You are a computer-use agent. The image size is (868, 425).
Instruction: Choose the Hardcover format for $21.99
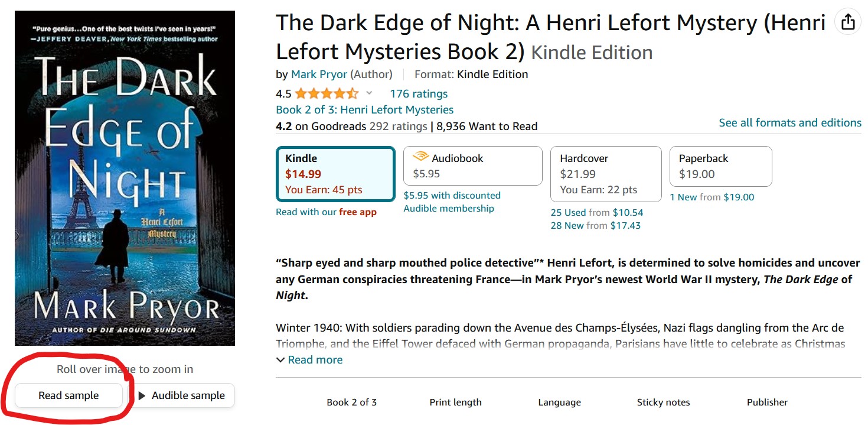point(606,174)
